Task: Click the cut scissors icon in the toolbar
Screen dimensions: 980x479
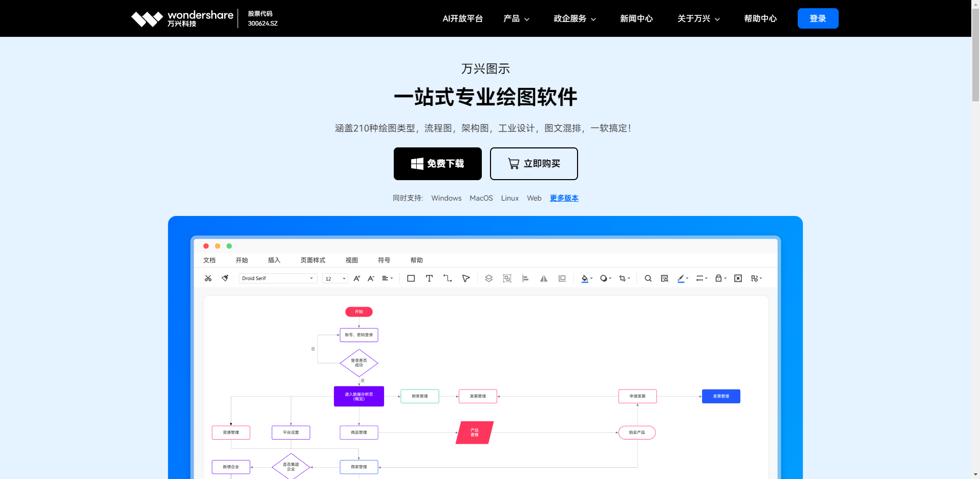Action: click(x=208, y=278)
